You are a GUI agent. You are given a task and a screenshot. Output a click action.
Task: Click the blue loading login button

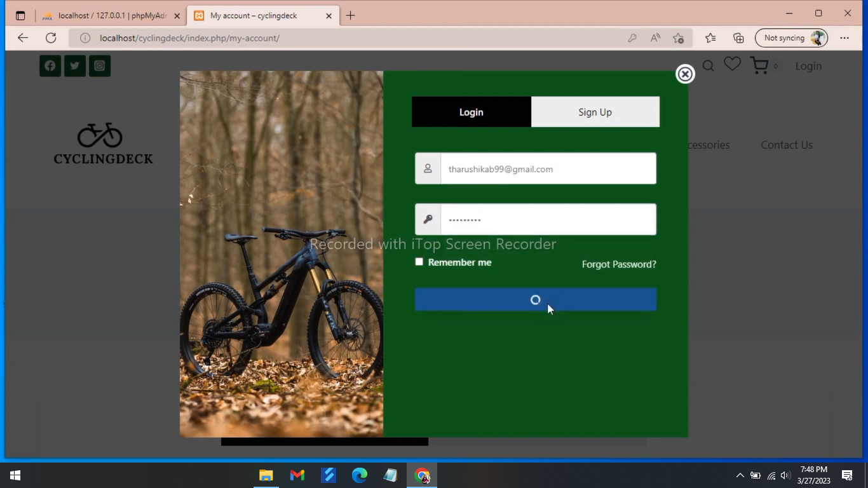click(x=536, y=300)
